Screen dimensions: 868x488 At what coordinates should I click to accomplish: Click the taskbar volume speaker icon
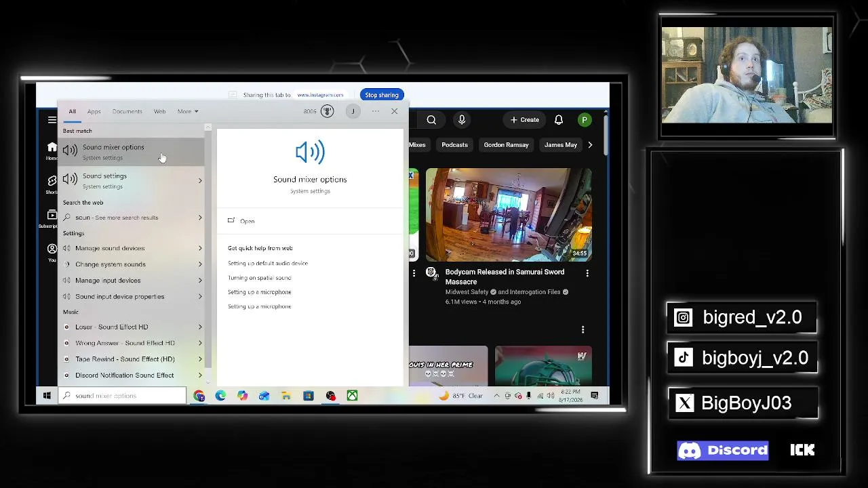coord(550,396)
